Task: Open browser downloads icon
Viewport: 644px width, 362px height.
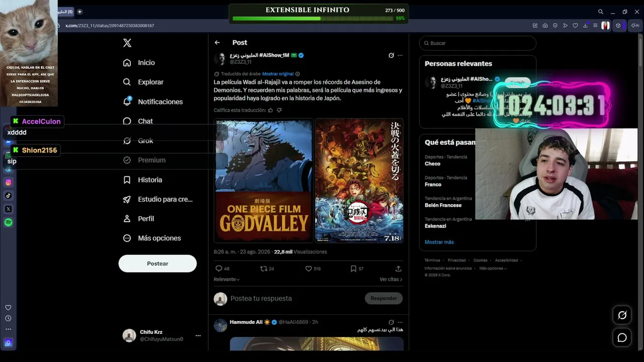Action: point(585,26)
